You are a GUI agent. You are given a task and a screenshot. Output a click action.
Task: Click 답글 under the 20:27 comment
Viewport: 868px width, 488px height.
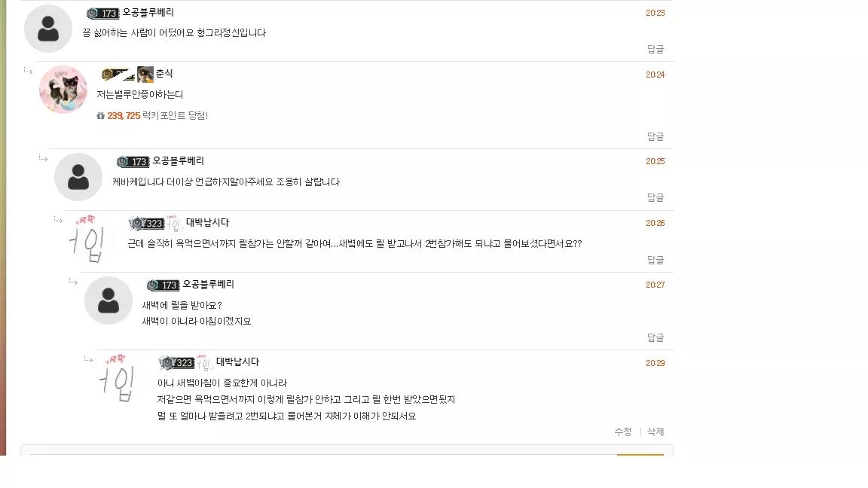click(x=656, y=337)
